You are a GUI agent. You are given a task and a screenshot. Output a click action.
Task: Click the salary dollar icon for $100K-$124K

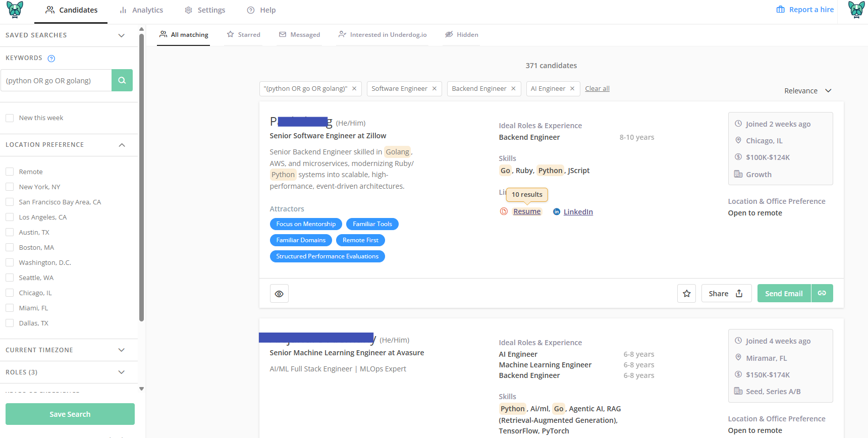(738, 157)
